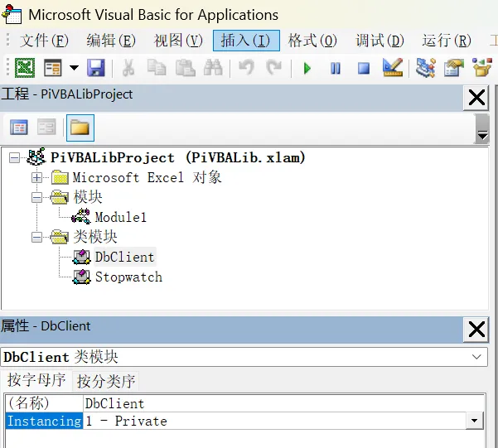This screenshot has height=448, width=498.
Task: Click the Copy icon in toolbar
Action: (x=157, y=68)
